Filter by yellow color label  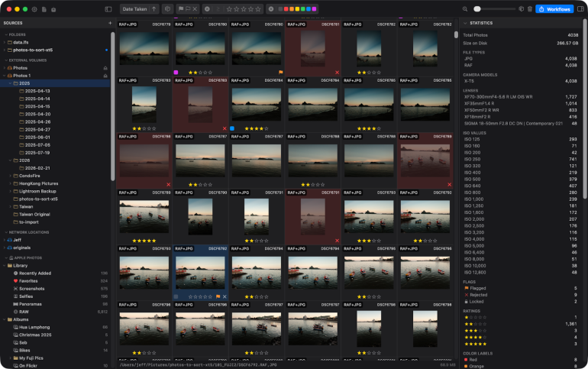tap(297, 9)
